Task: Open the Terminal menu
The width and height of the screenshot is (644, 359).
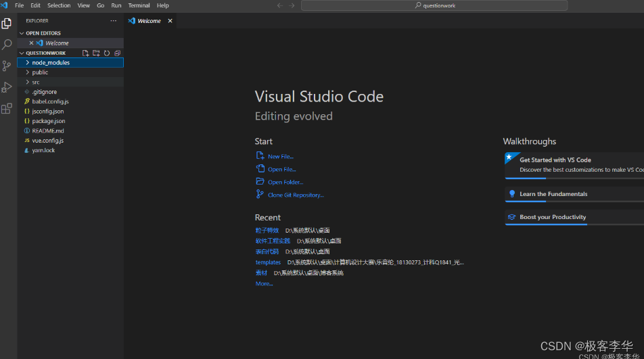Action: coord(139,5)
